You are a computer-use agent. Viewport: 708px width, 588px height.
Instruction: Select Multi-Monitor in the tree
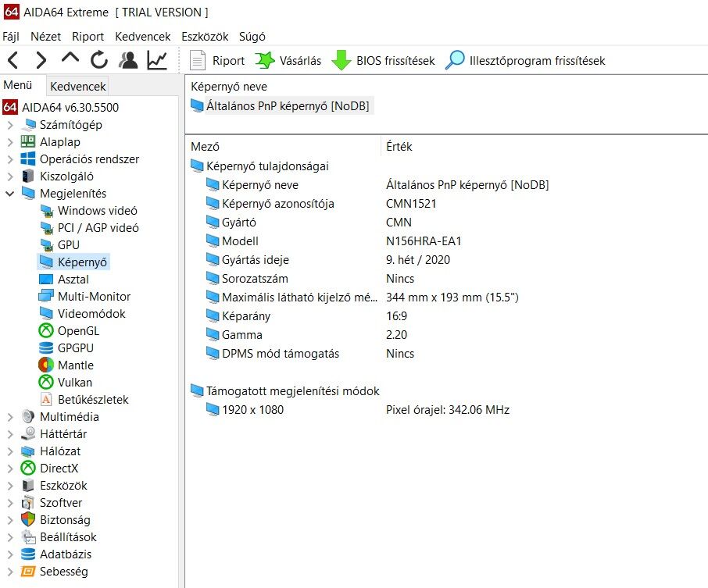tap(85, 297)
